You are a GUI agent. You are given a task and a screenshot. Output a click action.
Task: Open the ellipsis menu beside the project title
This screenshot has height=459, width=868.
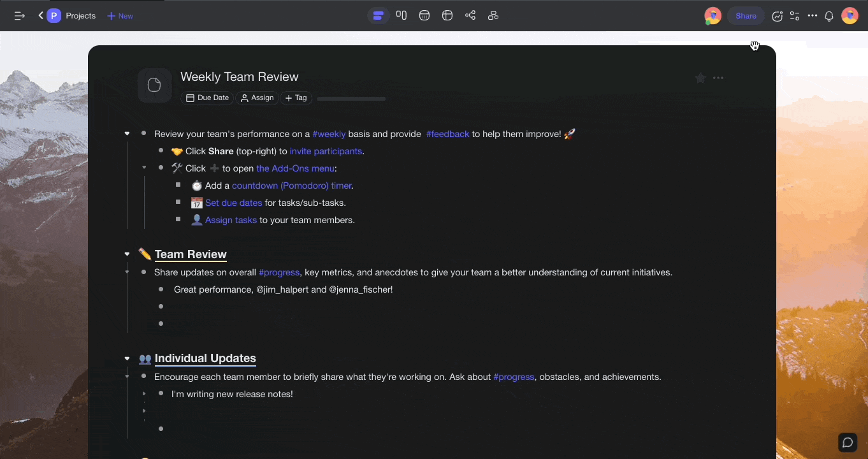click(x=718, y=77)
